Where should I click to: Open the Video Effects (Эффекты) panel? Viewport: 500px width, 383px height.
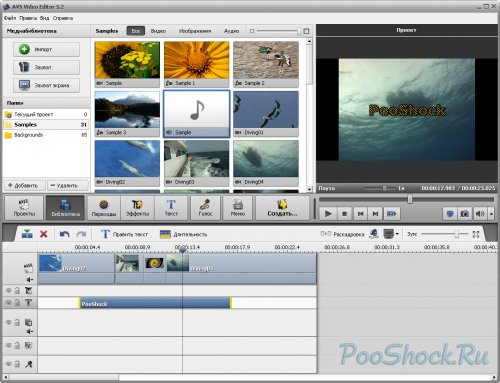point(137,208)
